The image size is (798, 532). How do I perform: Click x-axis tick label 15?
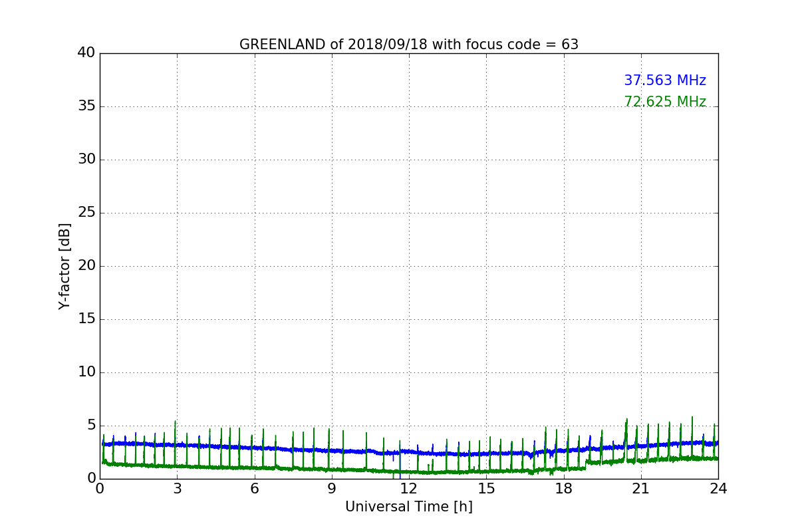point(486,489)
